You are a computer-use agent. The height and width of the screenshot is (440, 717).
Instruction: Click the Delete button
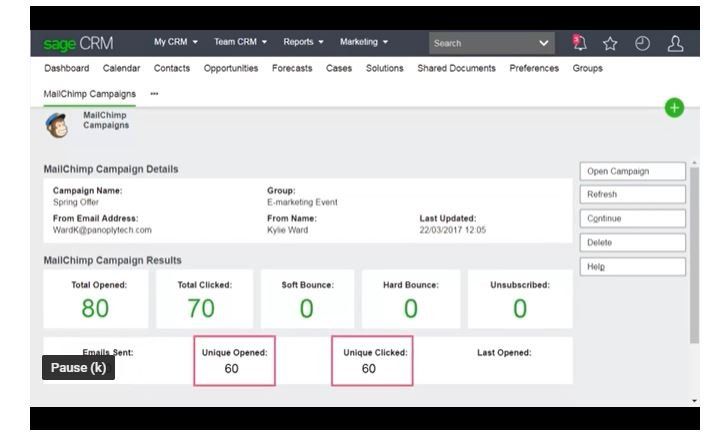[x=632, y=242]
